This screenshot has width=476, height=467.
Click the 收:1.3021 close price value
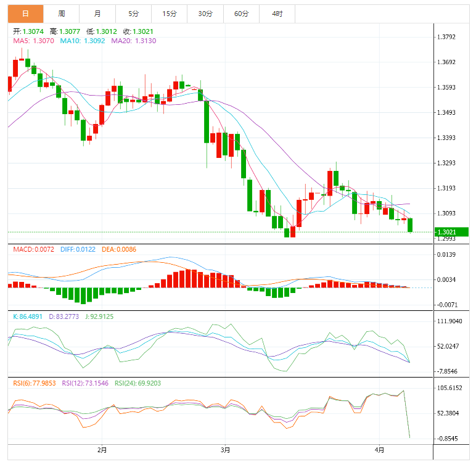click(138, 31)
